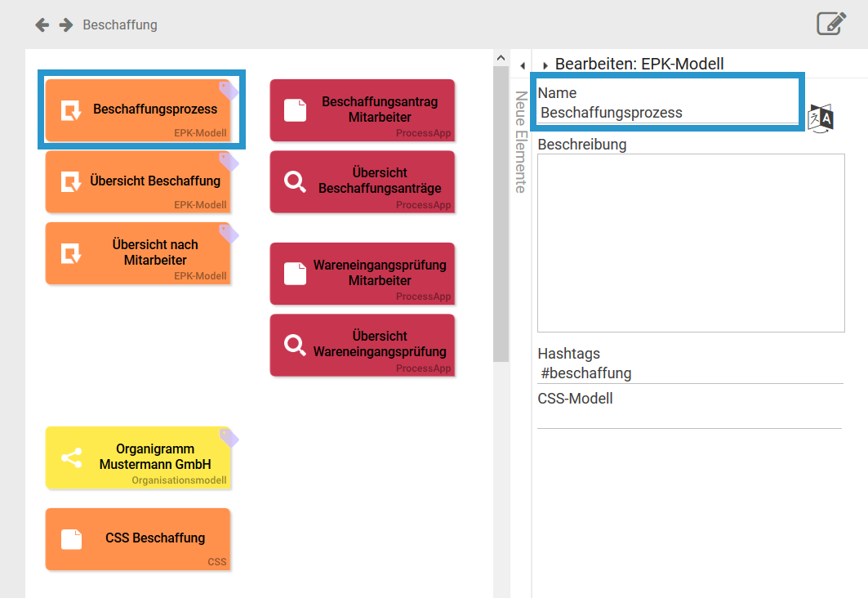Click the share icon on Organigramm tile
The width and height of the screenshot is (868, 598).
click(72, 457)
